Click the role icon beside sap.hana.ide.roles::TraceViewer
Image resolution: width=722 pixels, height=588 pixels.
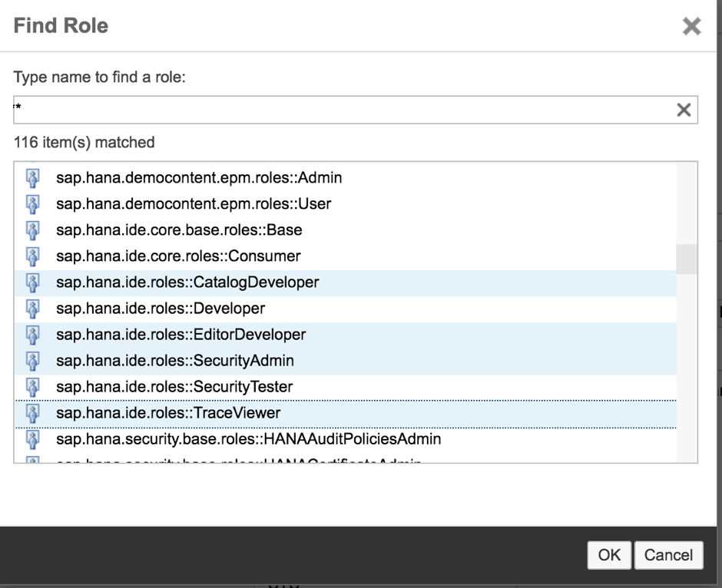[x=34, y=413]
